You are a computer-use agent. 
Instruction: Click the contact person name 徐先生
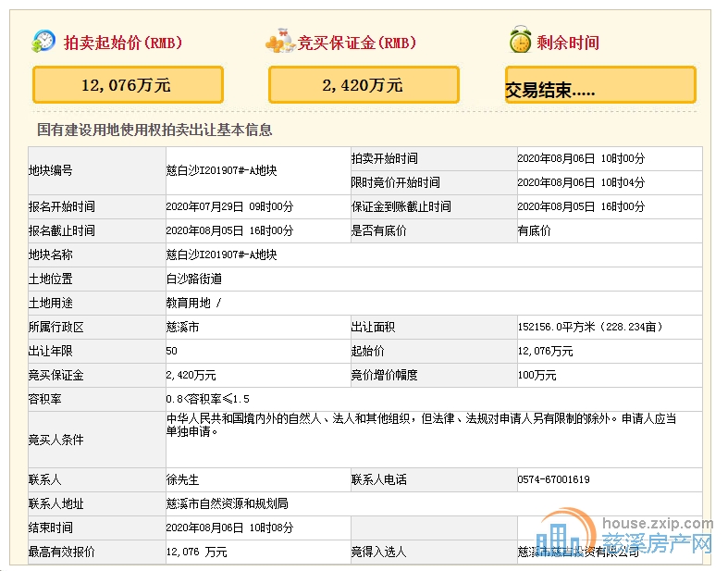click(182, 480)
